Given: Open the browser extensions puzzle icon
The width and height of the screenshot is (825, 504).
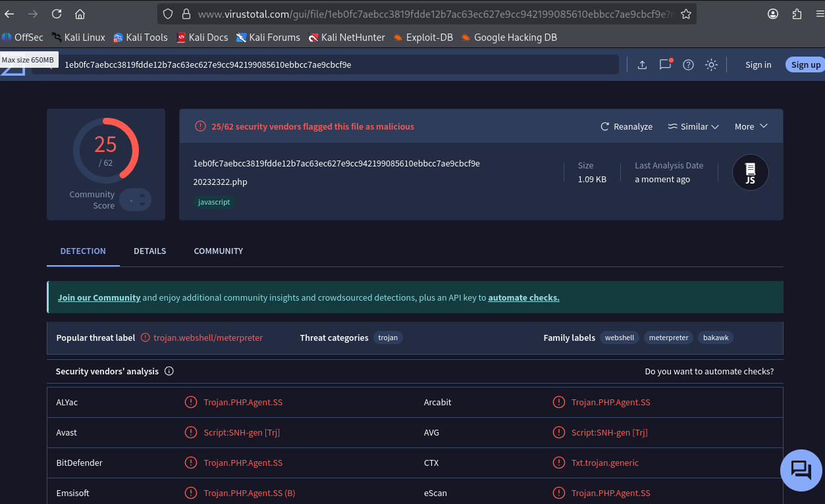Looking at the screenshot, I should [x=797, y=14].
